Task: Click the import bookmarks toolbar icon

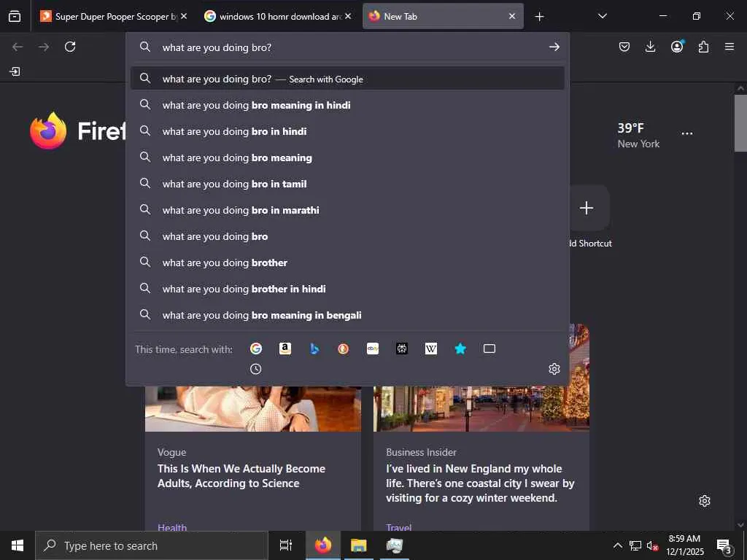Action: pos(15,71)
